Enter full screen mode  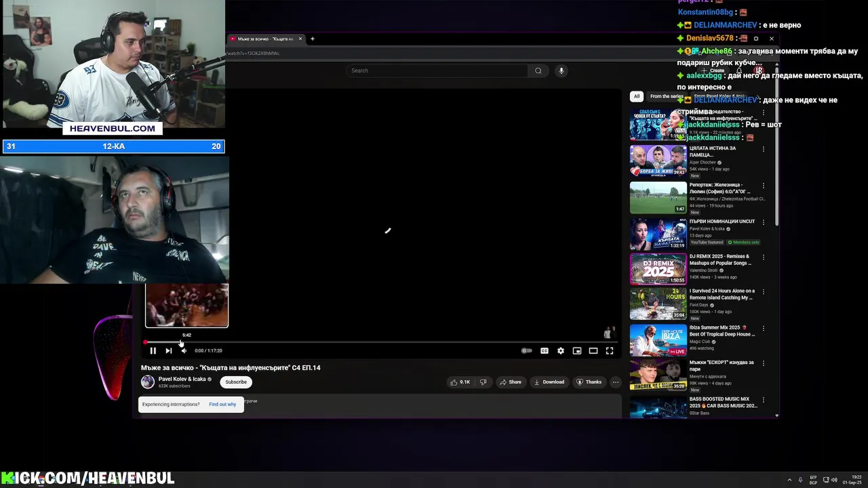coord(609,350)
